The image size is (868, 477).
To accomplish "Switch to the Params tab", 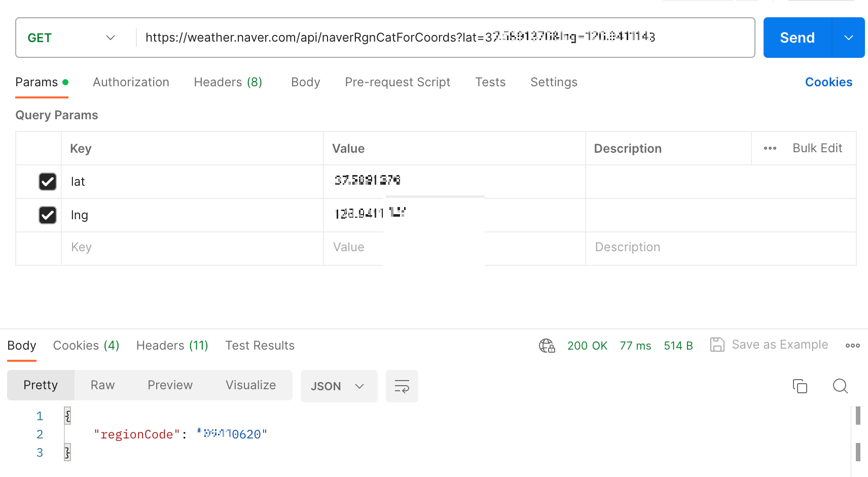I will point(42,82).
